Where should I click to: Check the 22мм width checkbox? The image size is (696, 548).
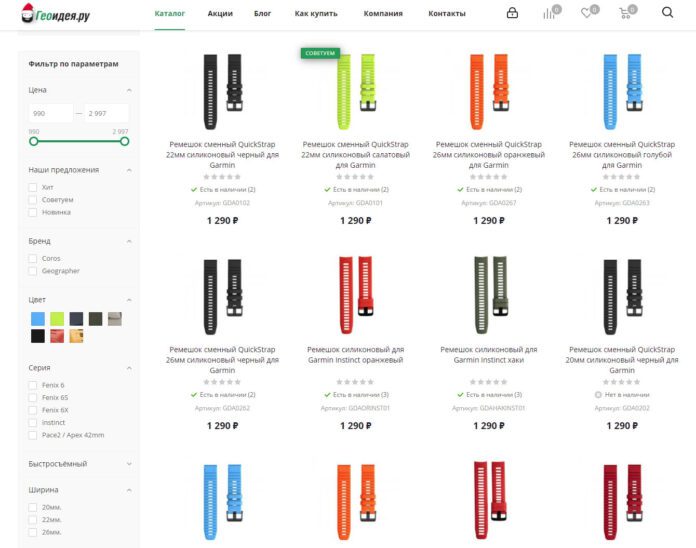(32, 520)
